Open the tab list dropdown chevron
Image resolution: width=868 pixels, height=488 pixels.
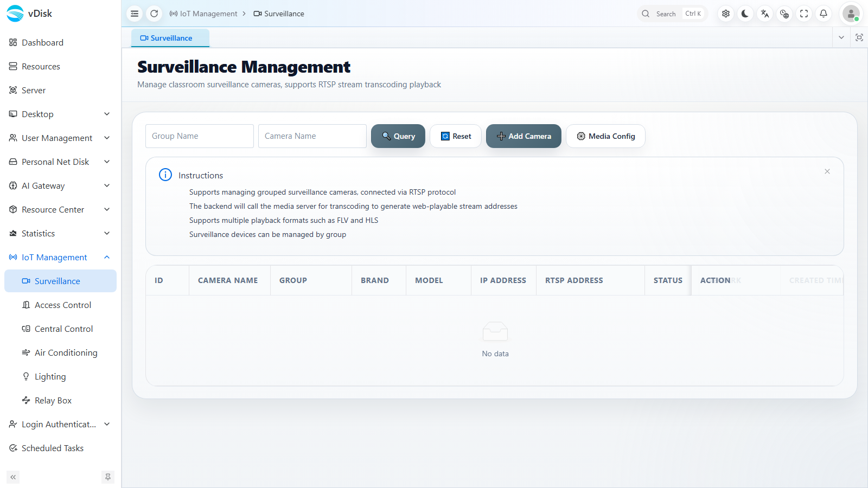841,37
